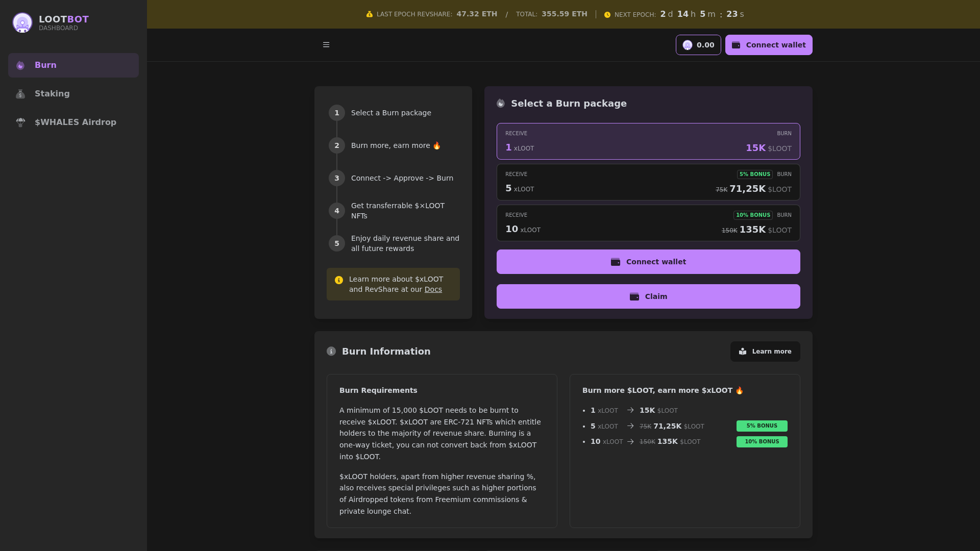Click the 355.59 ETH total value

click(x=565, y=14)
